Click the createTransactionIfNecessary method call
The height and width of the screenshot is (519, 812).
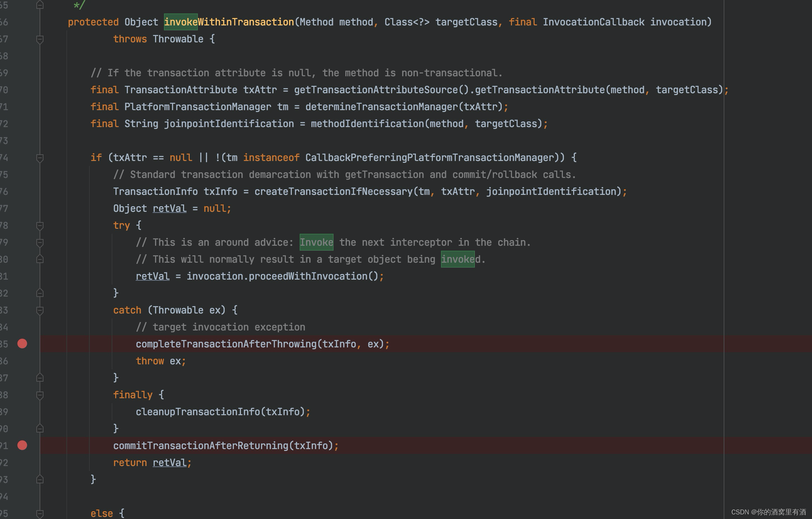333,191
